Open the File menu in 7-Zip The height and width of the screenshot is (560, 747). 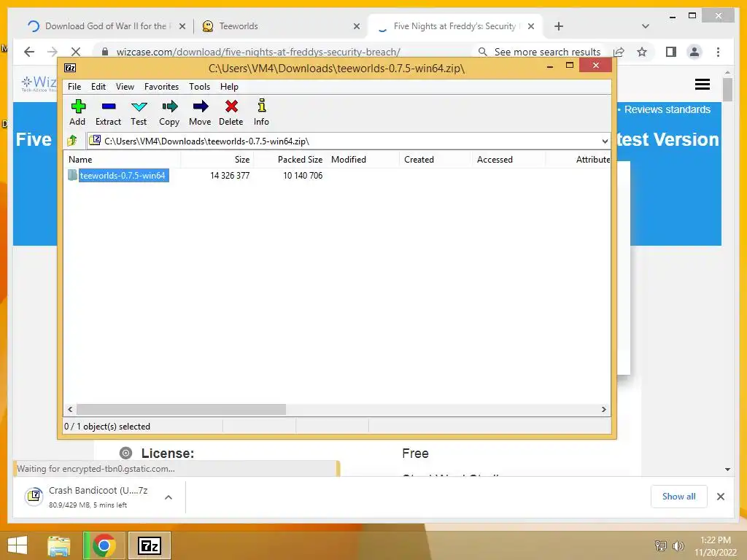(x=74, y=87)
